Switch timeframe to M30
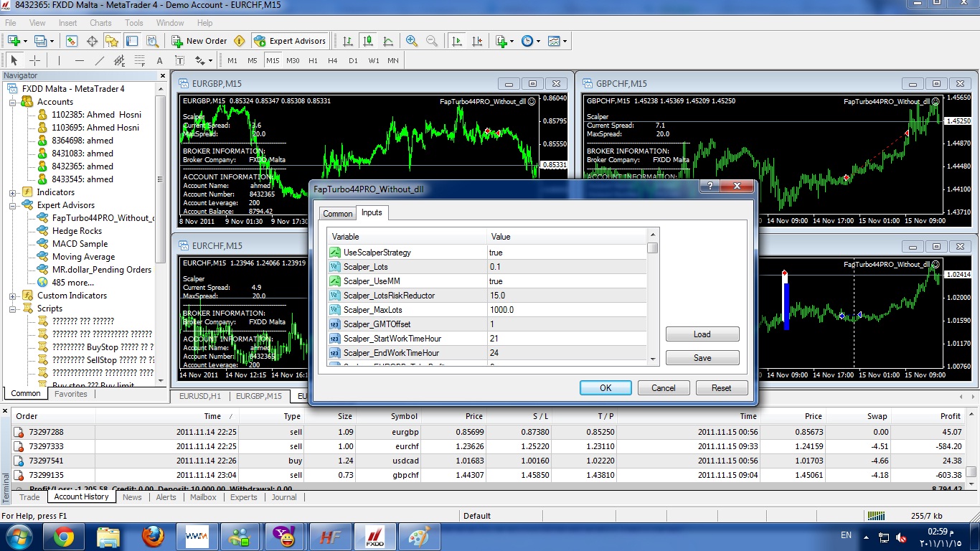Viewport: 980px width, 551px height. 293,60
